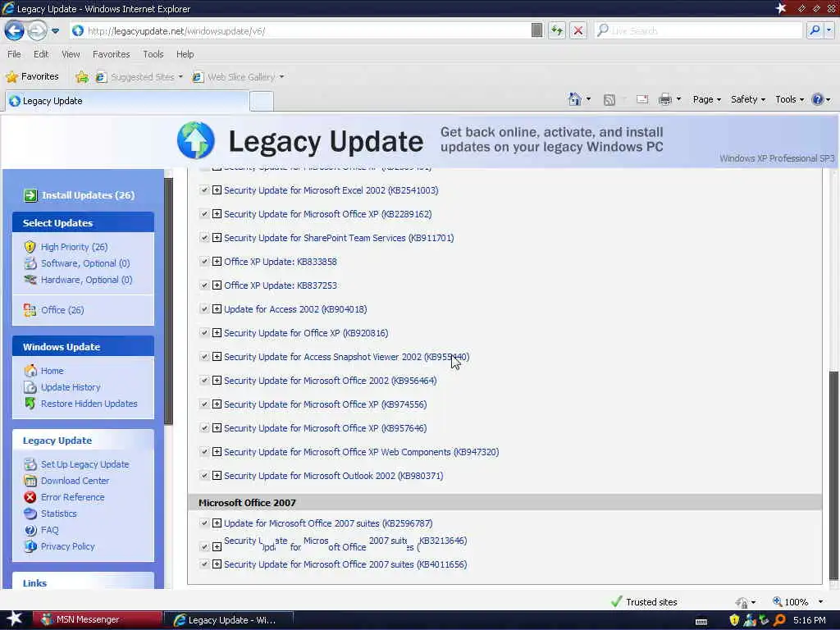840x630 pixels.
Task: Click the Refresh page icon
Action: pos(557,30)
